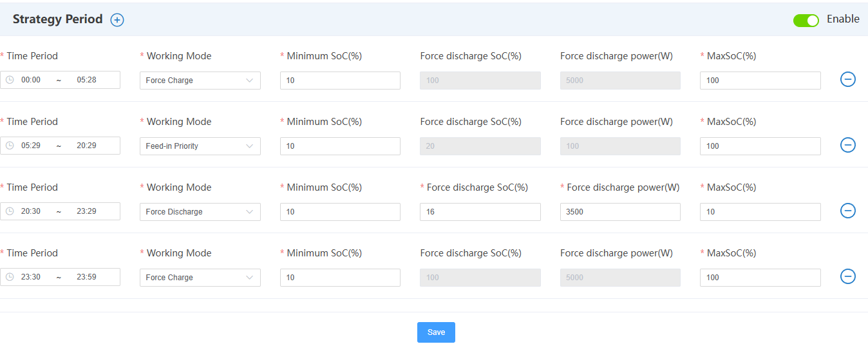Click clock icon in the 20:30 time period
Image resolution: width=868 pixels, height=353 pixels.
(10, 211)
